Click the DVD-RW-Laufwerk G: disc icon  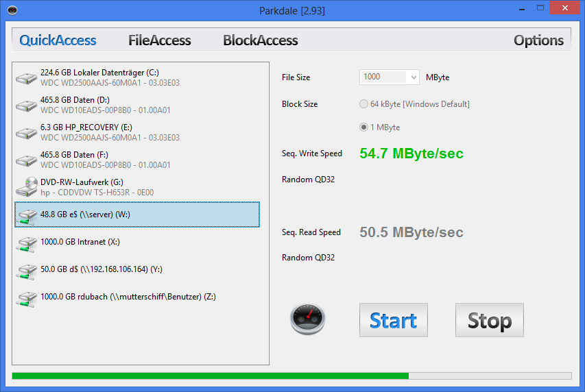click(x=27, y=187)
